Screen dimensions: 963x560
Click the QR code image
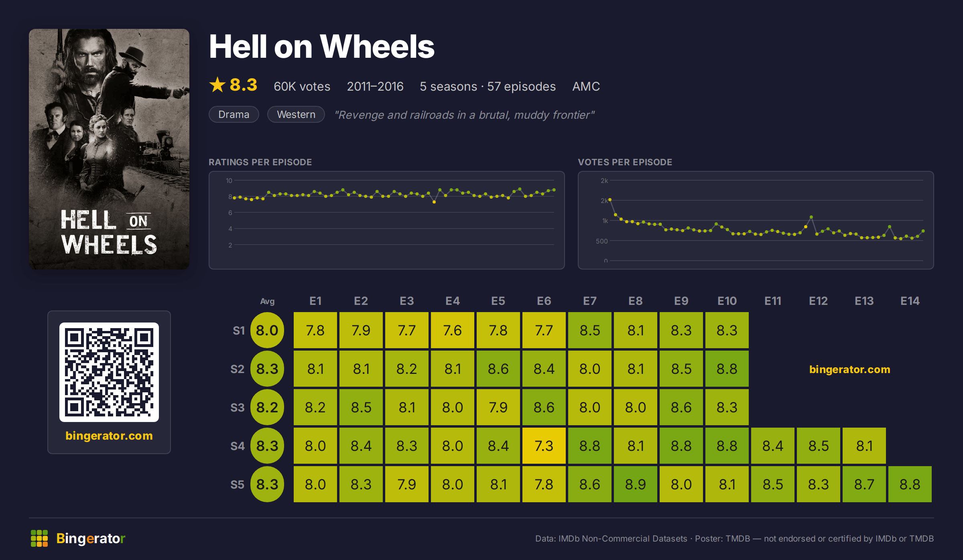[x=109, y=372]
